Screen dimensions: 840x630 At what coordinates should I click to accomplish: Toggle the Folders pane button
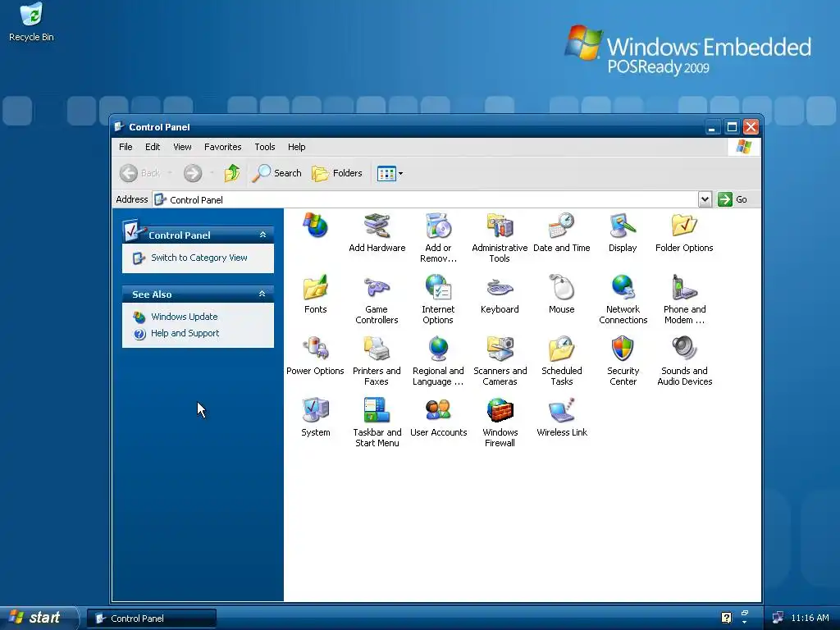pyautogui.click(x=337, y=173)
